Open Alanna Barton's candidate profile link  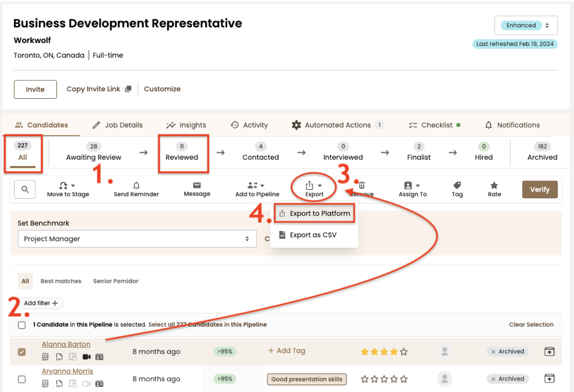pyautogui.click(x=66, y=344)
